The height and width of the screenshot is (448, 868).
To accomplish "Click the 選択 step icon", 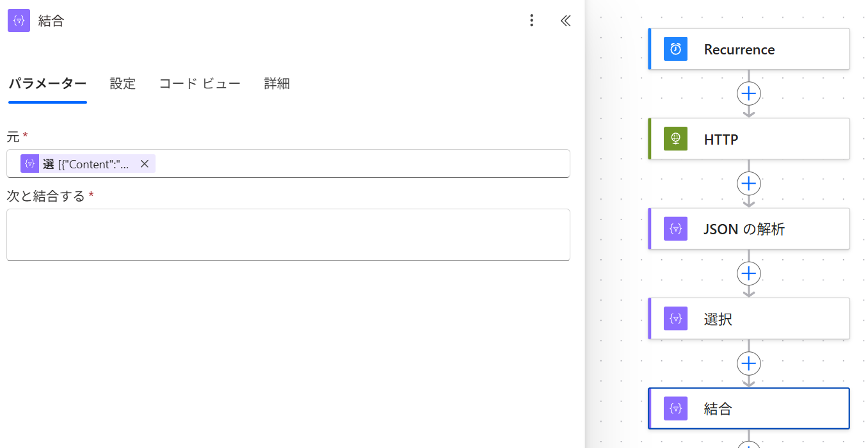I will tap(675, 318).
